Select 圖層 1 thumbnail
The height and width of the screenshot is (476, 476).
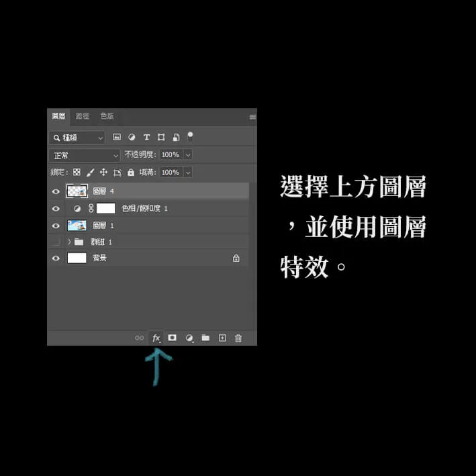pyautogui.click(x=77, y=226)
